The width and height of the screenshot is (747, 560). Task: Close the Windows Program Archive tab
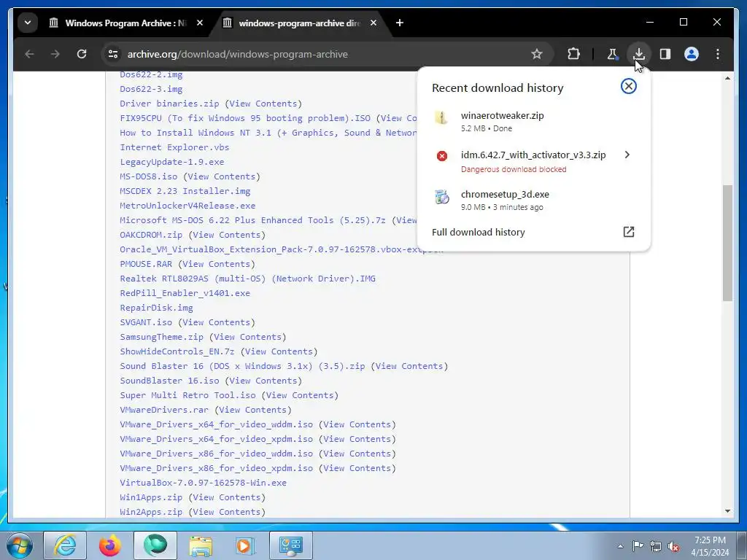pos(200,23)
